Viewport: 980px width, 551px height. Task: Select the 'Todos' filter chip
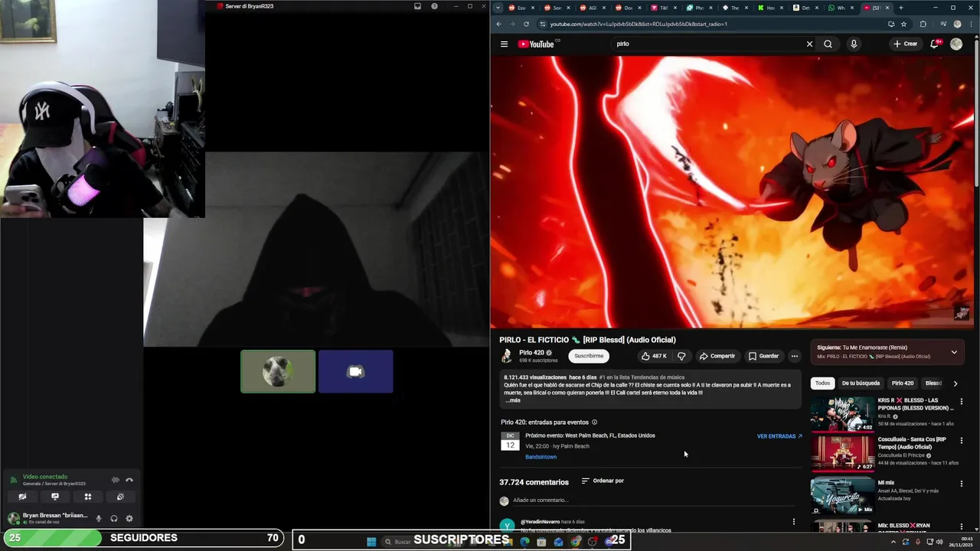(x=822, y=383)
